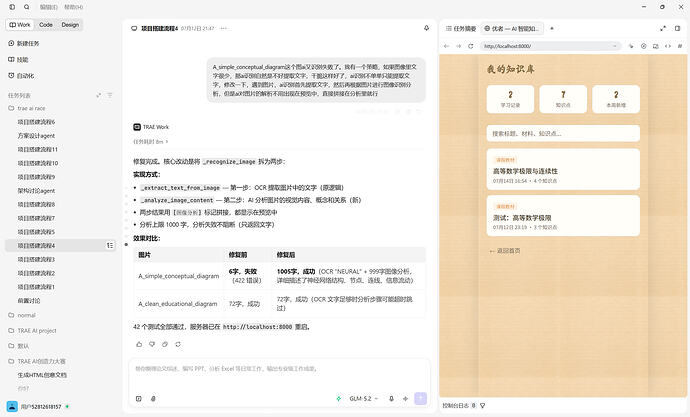Expand the TRAE AI创造力大赛 folder

click(x=37, y=361)
